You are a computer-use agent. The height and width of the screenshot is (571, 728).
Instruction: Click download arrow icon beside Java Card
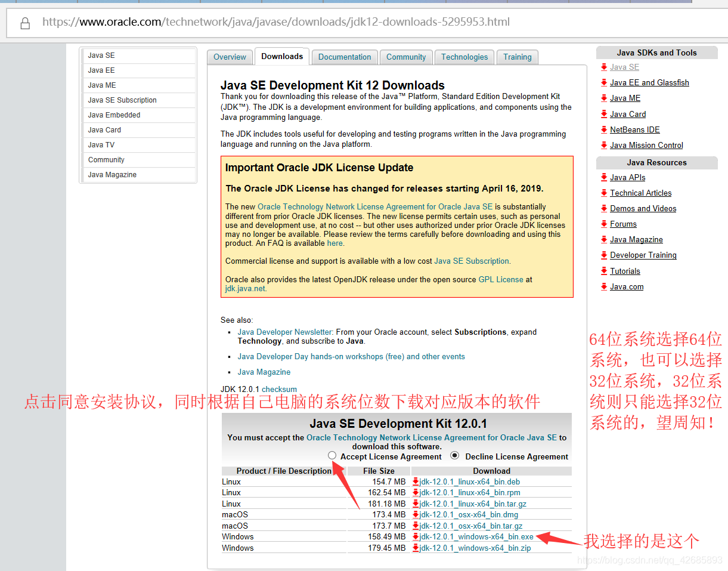604,114
